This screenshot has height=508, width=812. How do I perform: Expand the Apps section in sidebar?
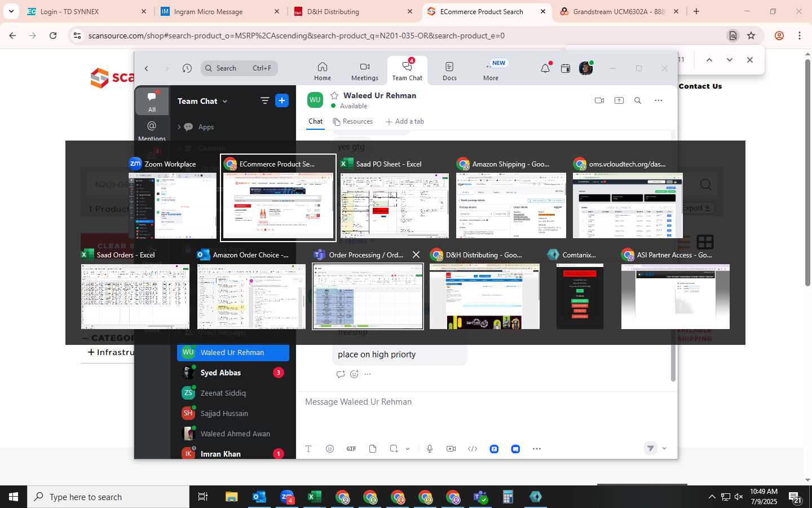pos(179,127)
